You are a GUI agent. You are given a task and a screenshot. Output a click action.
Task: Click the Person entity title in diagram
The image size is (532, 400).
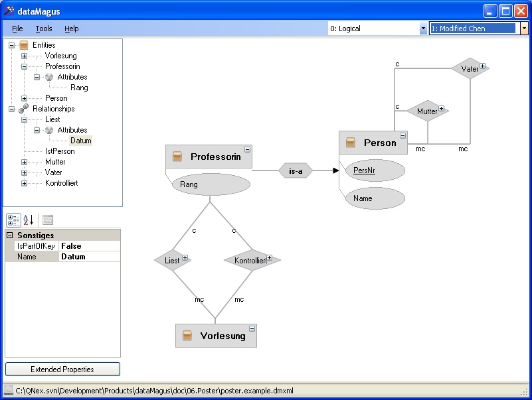coord(380,143)
